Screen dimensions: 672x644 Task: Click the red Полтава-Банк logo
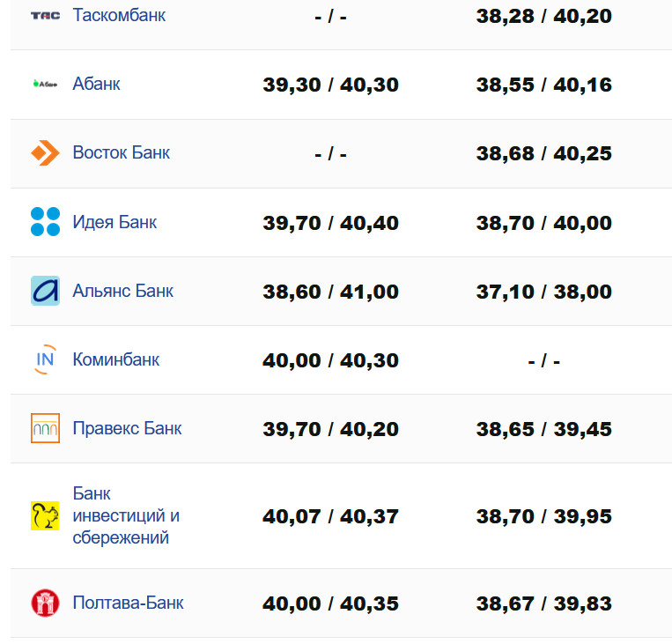click(x=45, y=603)
